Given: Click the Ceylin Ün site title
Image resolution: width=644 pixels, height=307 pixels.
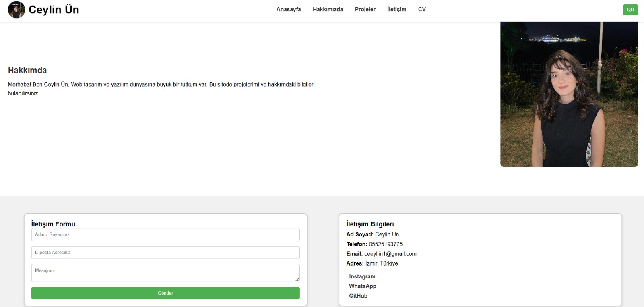Looking at the screenshot, I should click(x=54, y=10).
